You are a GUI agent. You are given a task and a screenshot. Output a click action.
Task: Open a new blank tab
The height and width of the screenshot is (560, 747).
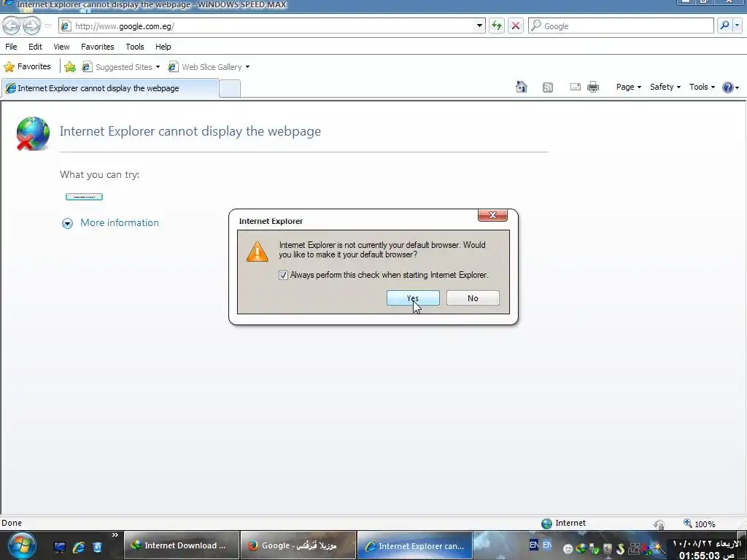[x=230, y=88]
